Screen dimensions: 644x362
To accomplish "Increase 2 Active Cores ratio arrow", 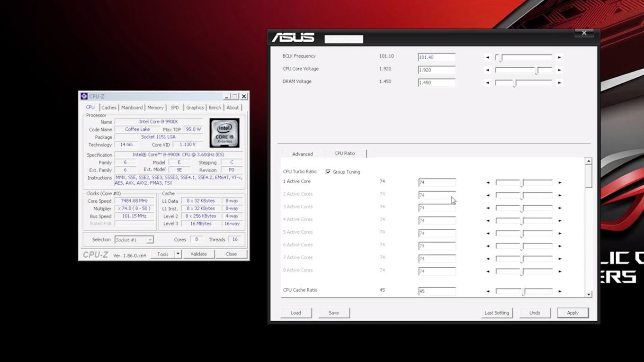I will [x=560, y=195].
